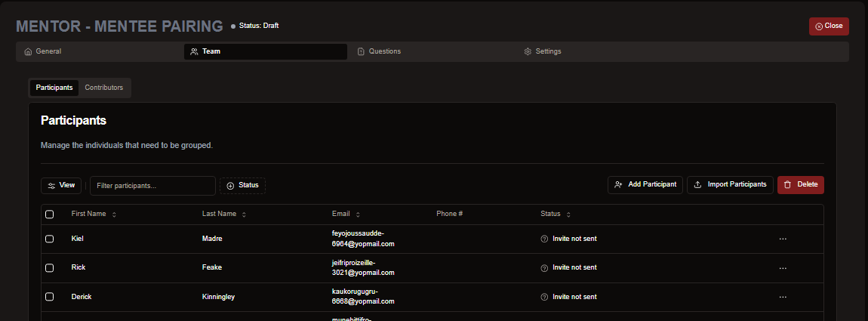Click the status icon in Derick Kinningley's row
Viewport: 868px width, 321px height.
coord(544,297)
